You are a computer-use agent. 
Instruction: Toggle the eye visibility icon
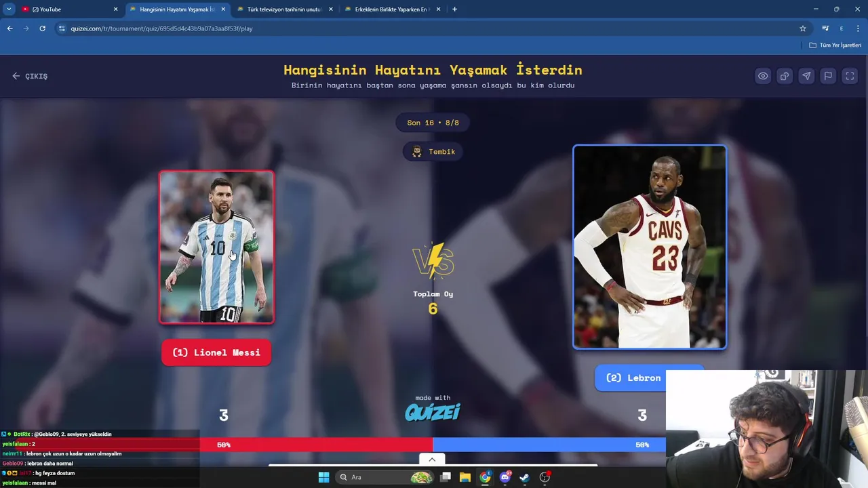[x=763, y=76]
